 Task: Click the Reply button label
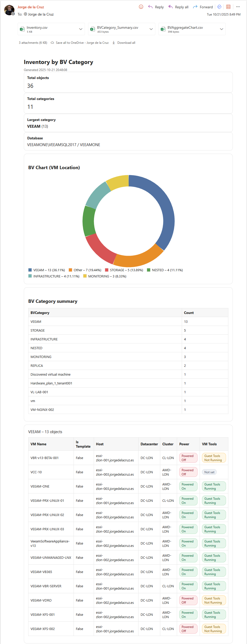(159, 7)
